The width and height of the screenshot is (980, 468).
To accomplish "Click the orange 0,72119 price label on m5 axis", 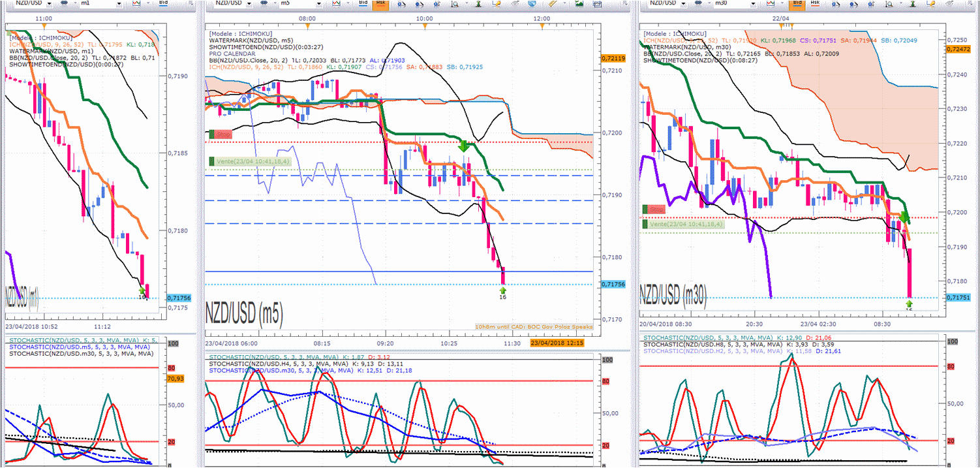I will (613, 59).
